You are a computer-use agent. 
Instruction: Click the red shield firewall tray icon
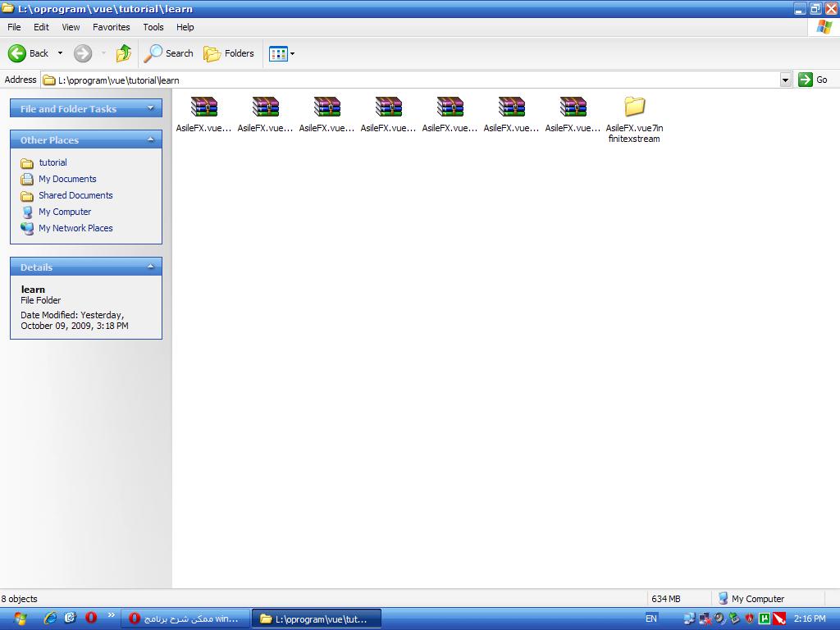click(x=750, y=619)
